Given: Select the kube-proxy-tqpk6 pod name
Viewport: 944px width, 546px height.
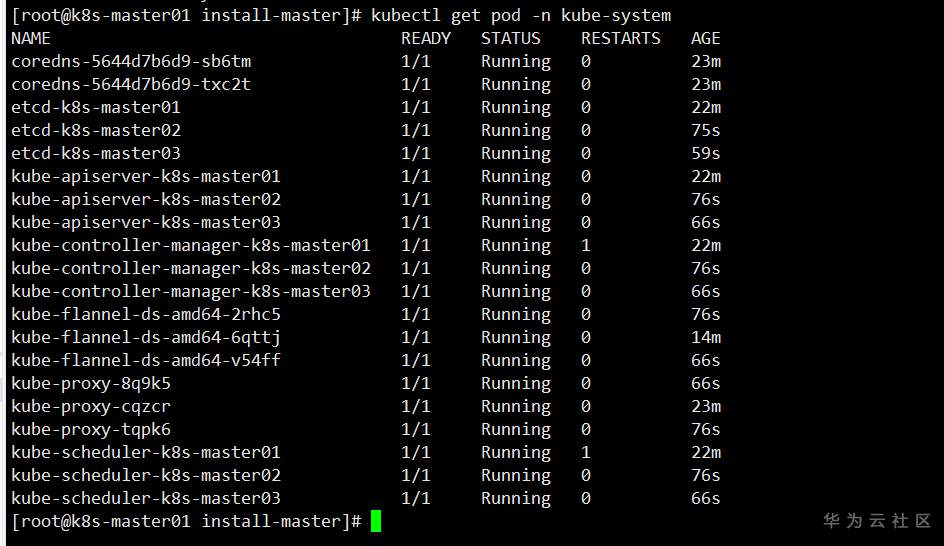Looking at the screenshot, I should (91, 429).
